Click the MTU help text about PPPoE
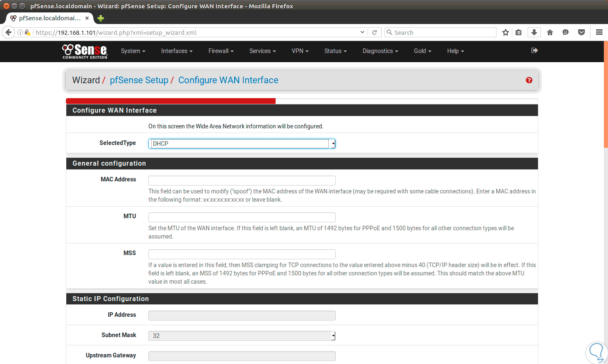This screenshot has width=608, height=364. (x=331, y=232)
